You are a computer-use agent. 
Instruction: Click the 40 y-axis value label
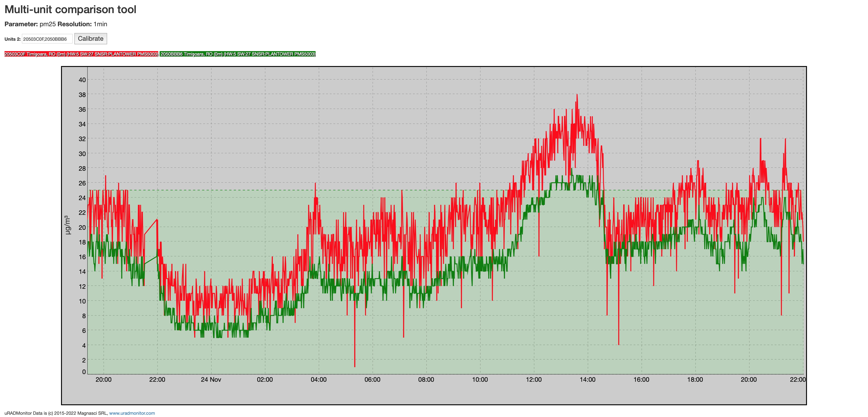click(82, 80)
